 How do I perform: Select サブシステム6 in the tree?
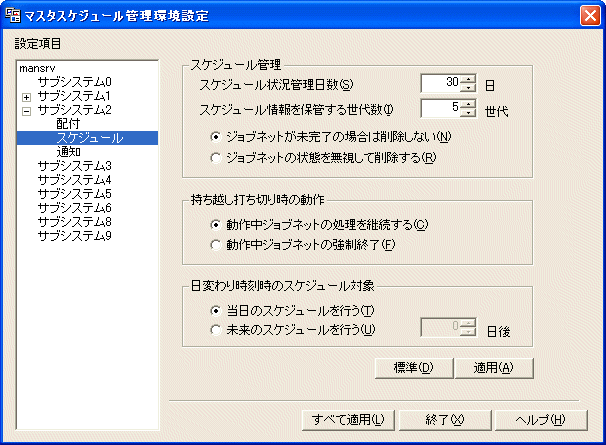pyautogui.click(x=75, y=208)
